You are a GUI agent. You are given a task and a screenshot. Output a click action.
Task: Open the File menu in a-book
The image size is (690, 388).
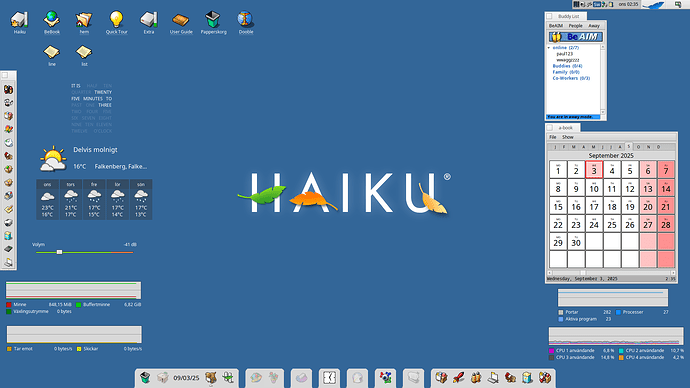553,137
